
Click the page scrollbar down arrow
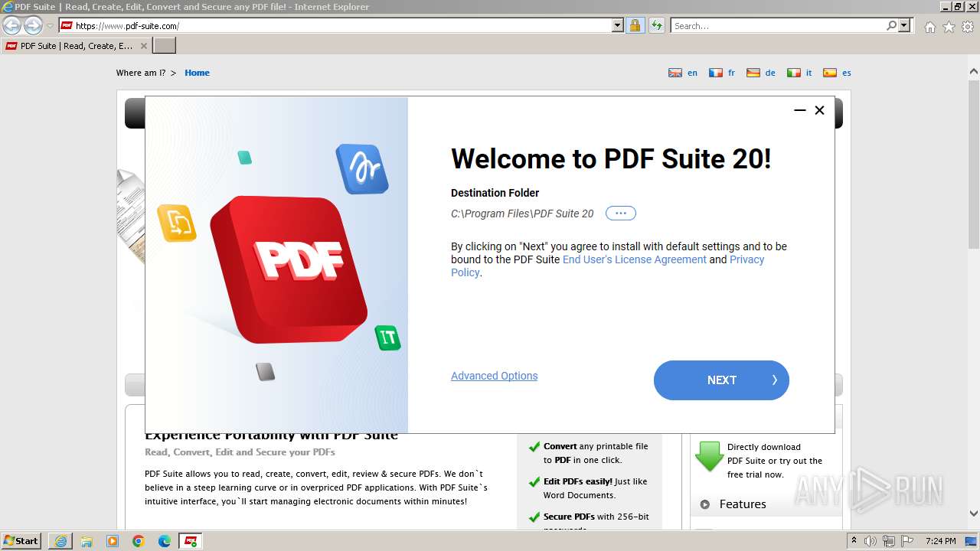tap(974, 514)
